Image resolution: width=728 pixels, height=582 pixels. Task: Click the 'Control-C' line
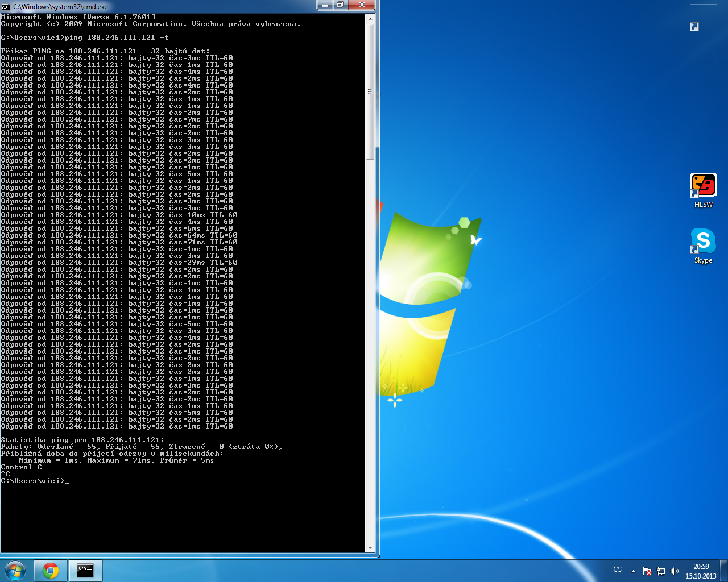tap(22, 467)
